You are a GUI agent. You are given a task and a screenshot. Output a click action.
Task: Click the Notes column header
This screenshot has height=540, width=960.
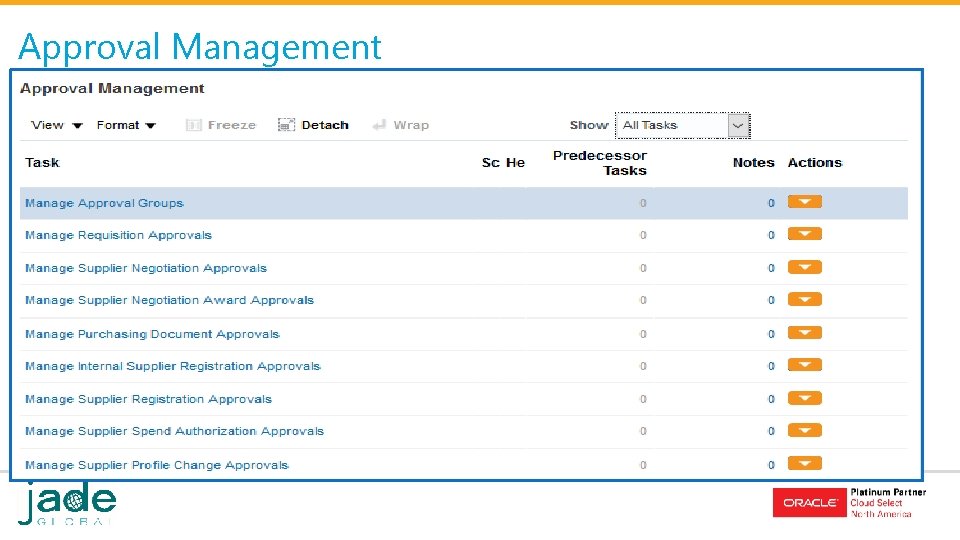point(754,163)
